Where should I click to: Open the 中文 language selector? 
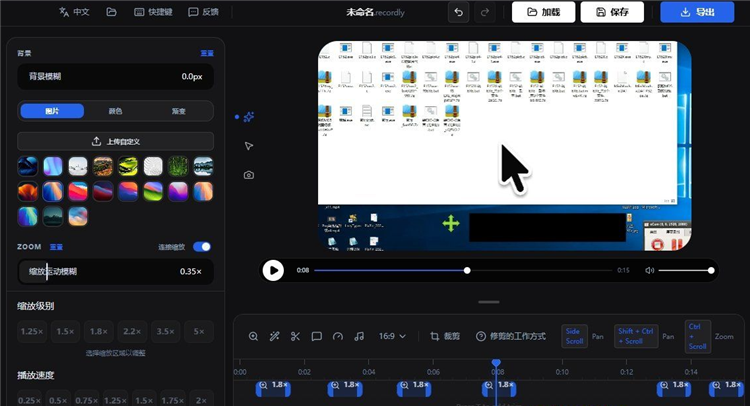coord(74,12)
